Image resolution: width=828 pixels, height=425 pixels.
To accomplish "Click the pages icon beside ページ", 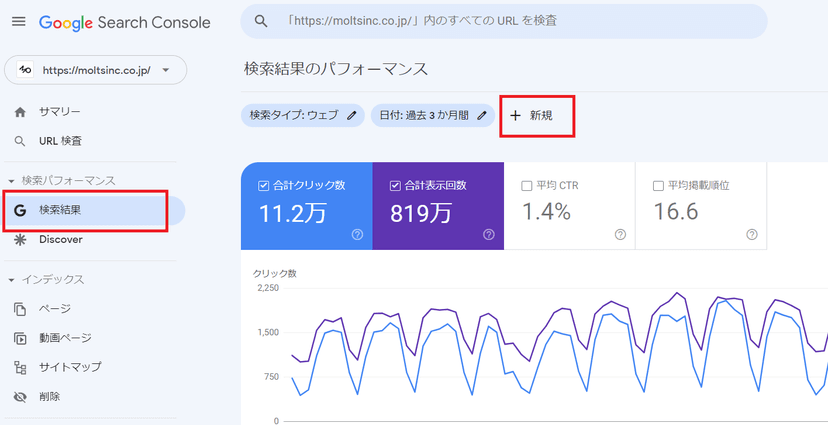I will tap(20, 308).
